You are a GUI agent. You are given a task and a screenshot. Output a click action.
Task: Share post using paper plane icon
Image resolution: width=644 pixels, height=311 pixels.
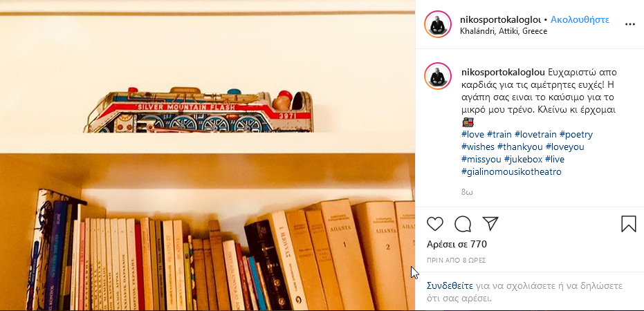pyautogui.click(x=490, y=224)
